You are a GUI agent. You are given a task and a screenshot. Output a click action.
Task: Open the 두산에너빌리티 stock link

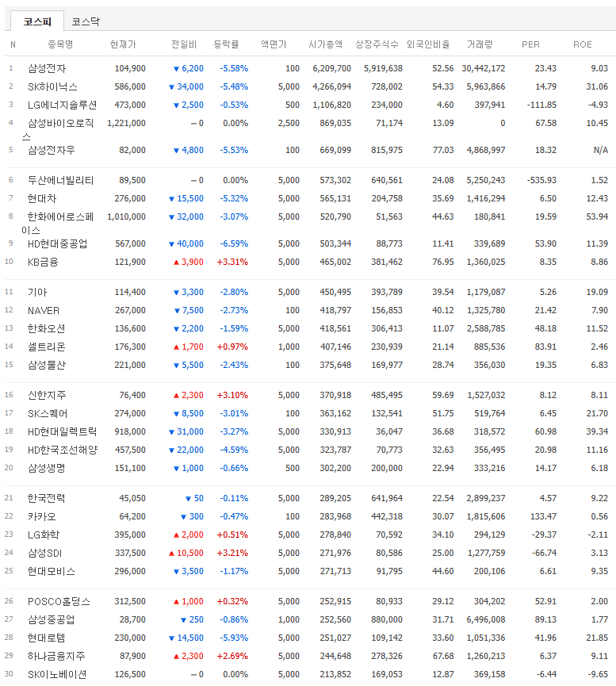coord(60,181)
